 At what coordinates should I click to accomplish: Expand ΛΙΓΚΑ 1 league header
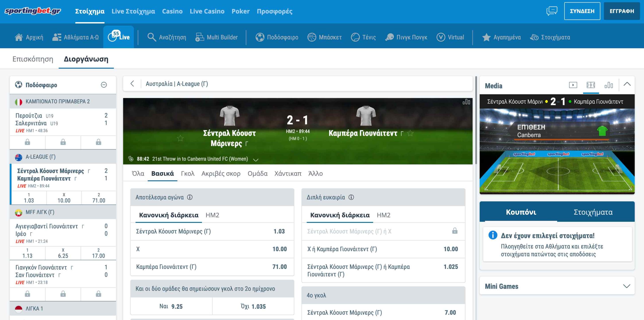pyautogui.click(x=63, y=308)
